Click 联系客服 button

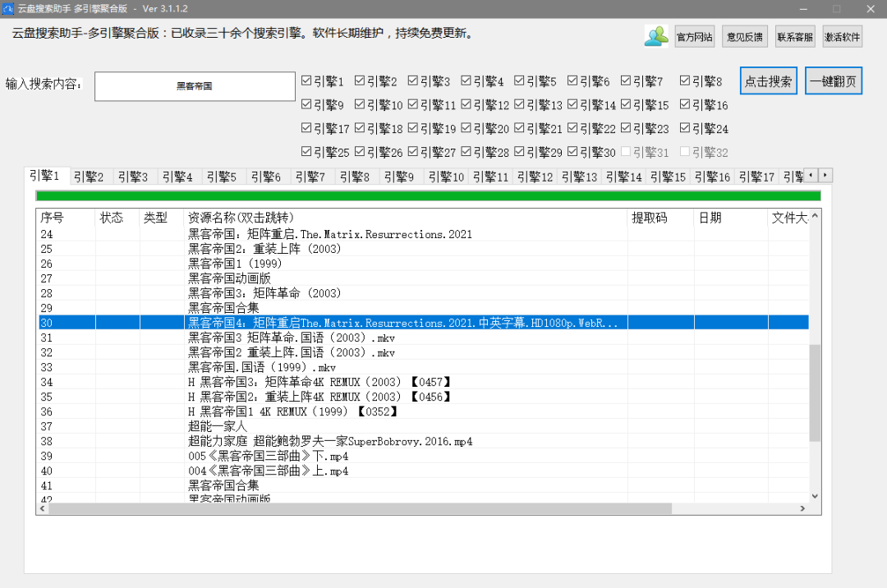point(795,37)
